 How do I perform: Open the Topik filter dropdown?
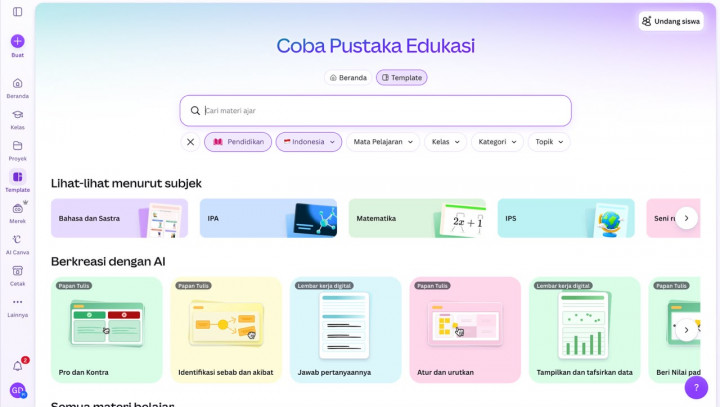tap(549, 142)
